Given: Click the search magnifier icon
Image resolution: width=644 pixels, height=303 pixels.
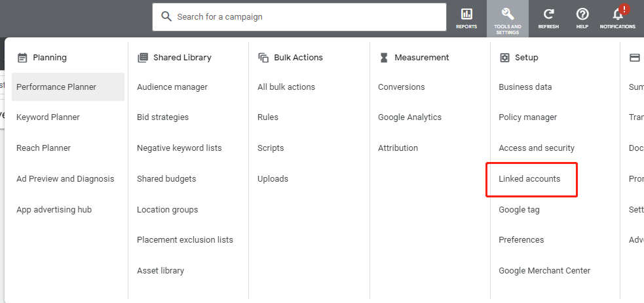Looking at the screenshot, I should coord(166,17).
